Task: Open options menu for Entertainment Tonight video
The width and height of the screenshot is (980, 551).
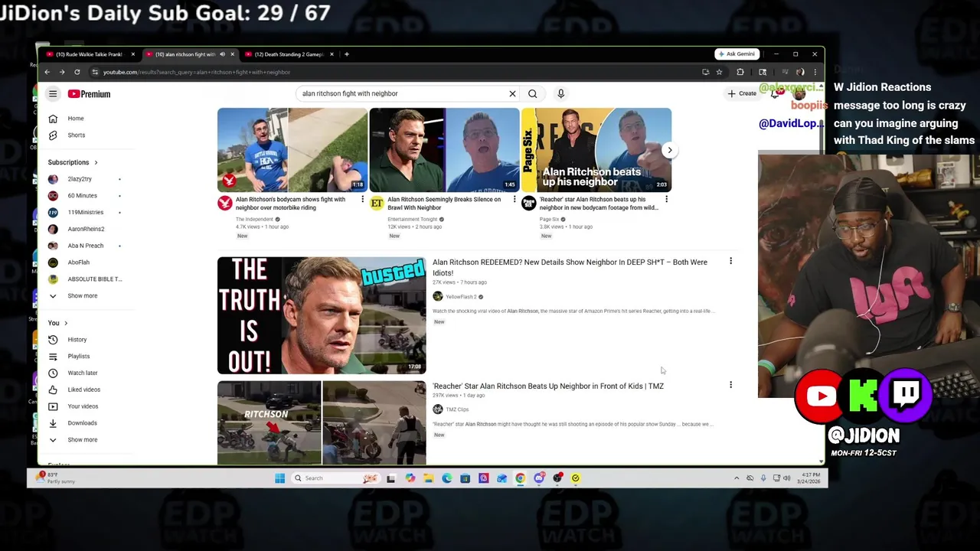Action: pos(514,200)
